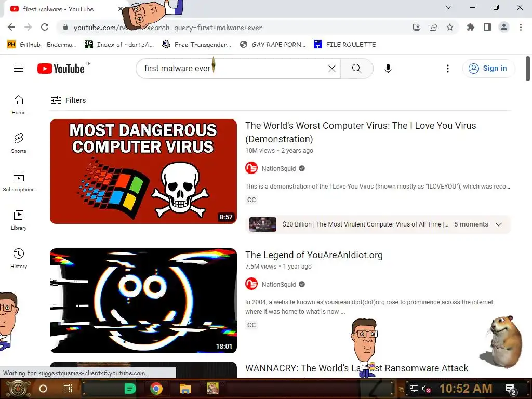Open the Extensions puzzle icon
The image size is (532, 399).
click(470, 27)
